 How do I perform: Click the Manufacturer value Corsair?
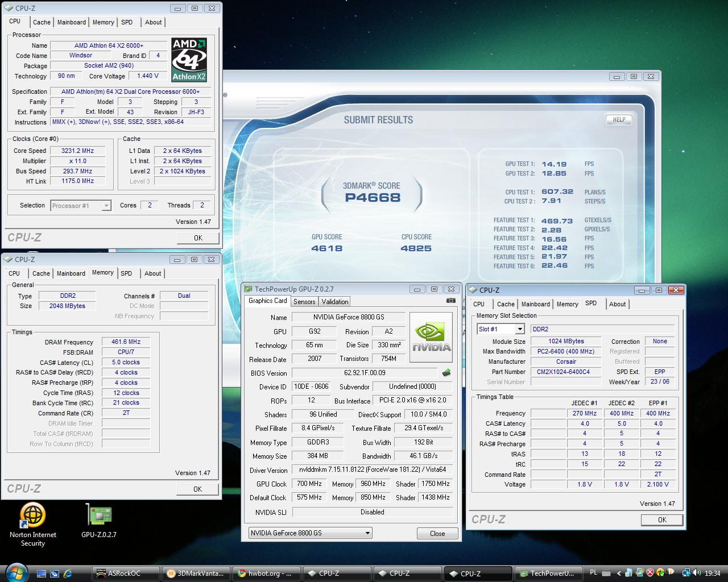tap(566, 361)
